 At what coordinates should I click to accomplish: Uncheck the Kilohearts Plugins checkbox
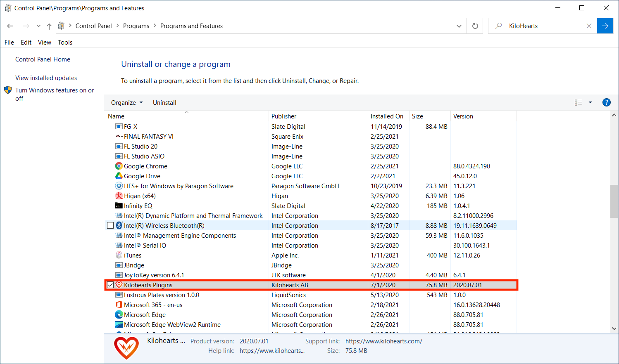[x=110, y=285]
